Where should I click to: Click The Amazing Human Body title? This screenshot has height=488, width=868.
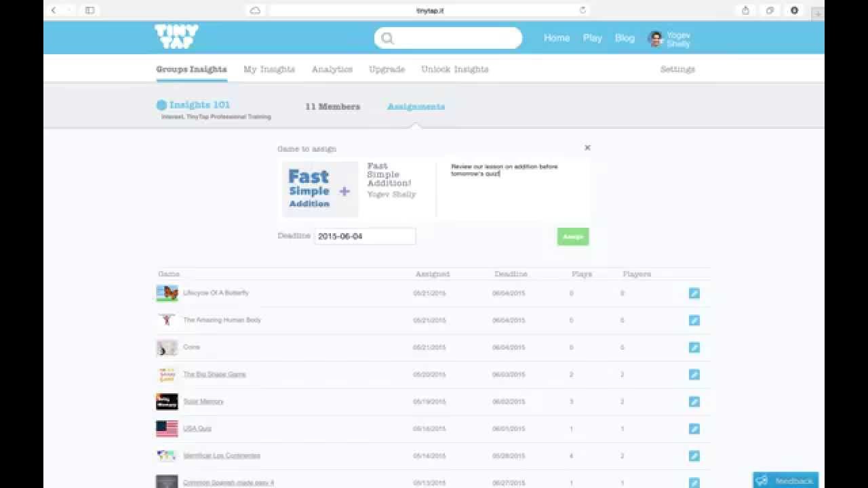point(222,320)
